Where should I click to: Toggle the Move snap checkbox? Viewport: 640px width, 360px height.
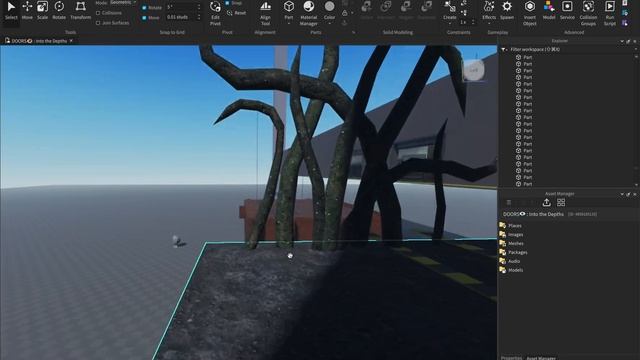coord(144,18)
